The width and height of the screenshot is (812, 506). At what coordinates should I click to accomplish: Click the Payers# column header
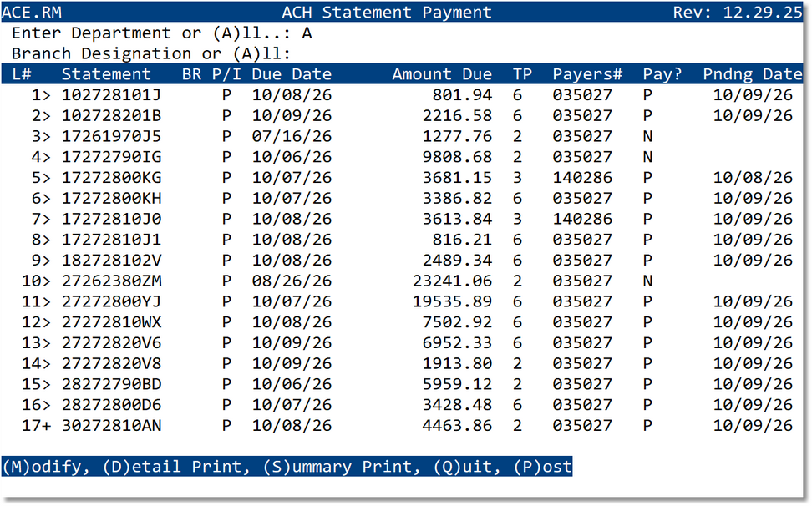pos(587,74)
